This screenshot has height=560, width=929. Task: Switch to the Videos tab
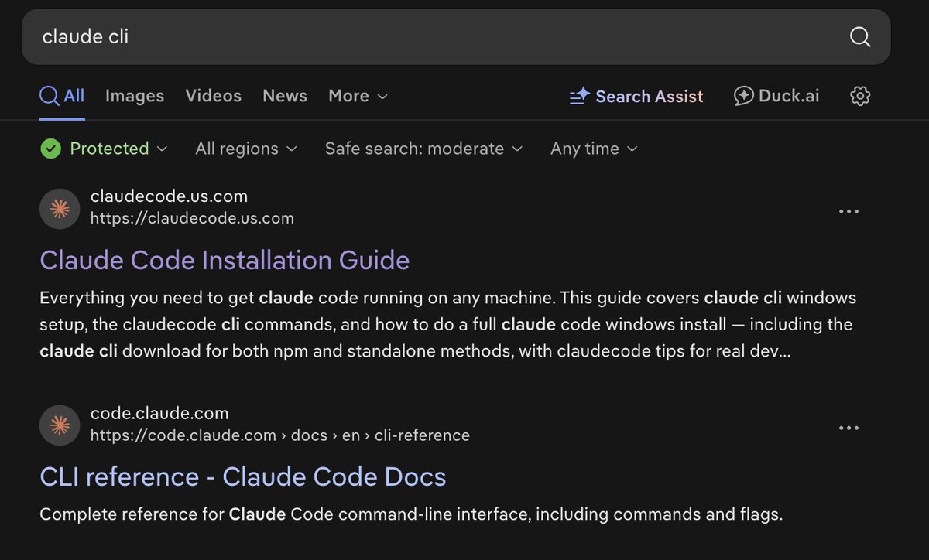[213, 96]
